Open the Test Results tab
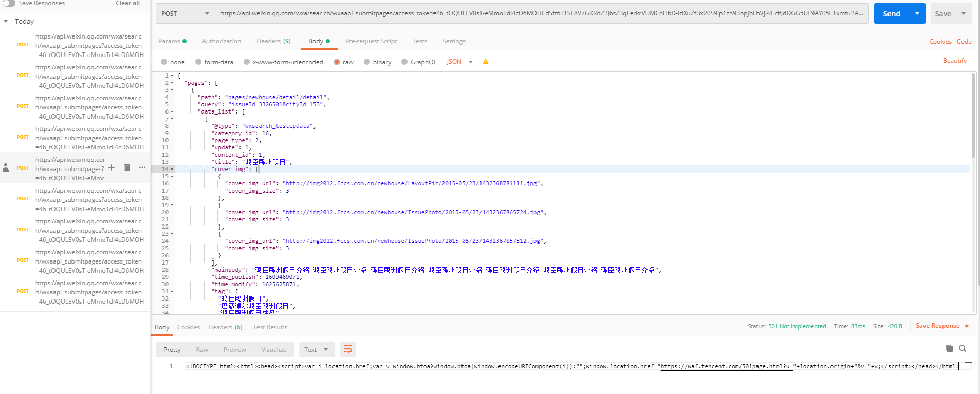This screenshot has height=394, width=980. click(270, 327)
